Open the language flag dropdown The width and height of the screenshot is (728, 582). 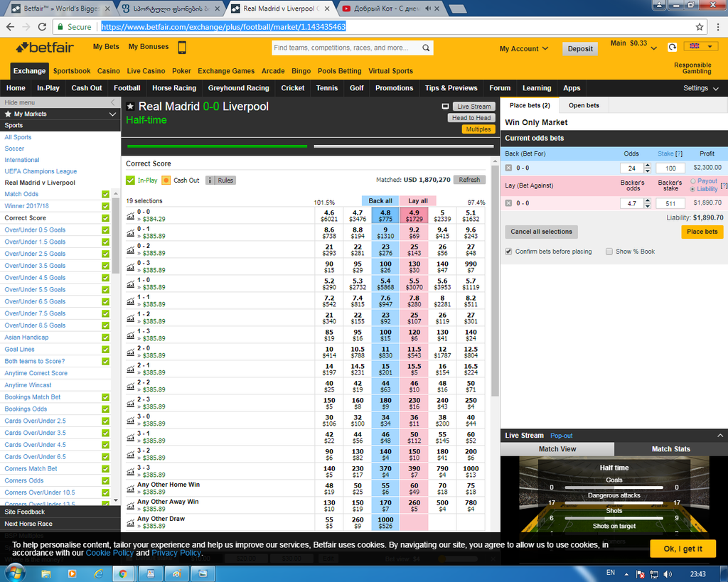[x=701, y=46]
